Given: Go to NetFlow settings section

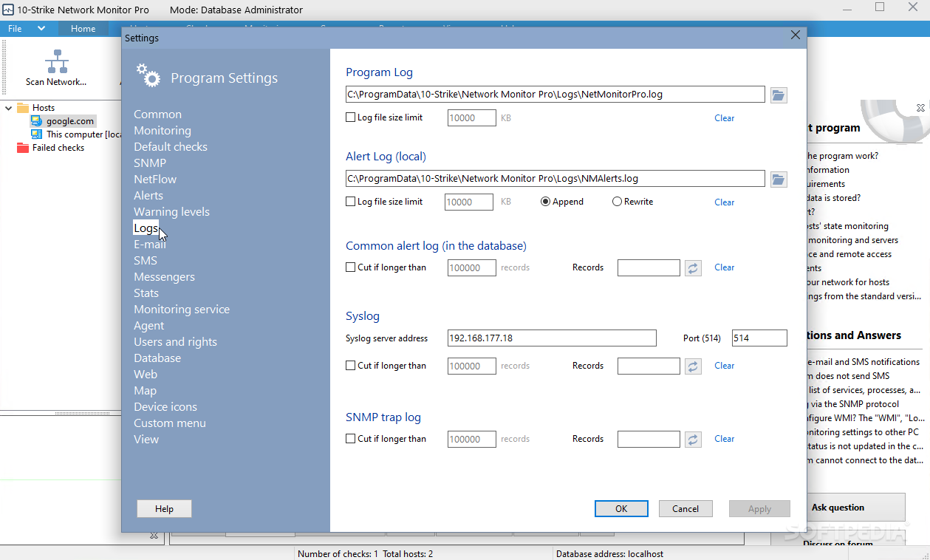Looking at the screenshot, I should coord(155,180).
